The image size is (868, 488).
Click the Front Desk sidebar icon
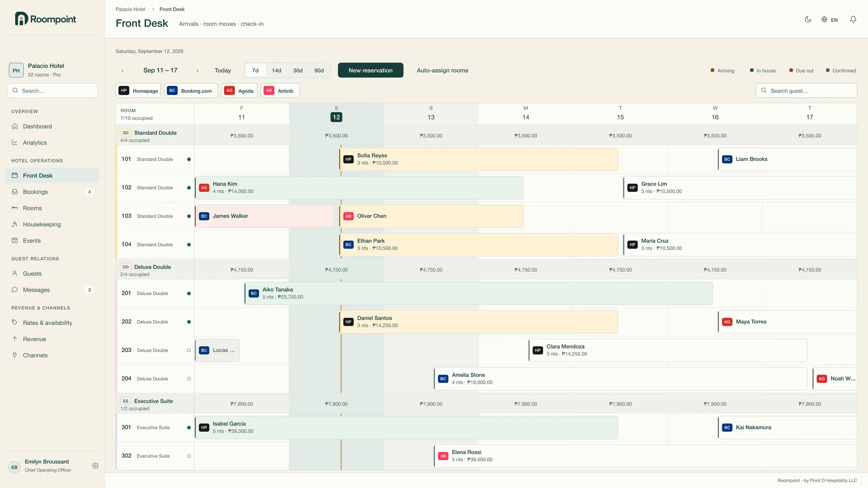coord(14,175)
